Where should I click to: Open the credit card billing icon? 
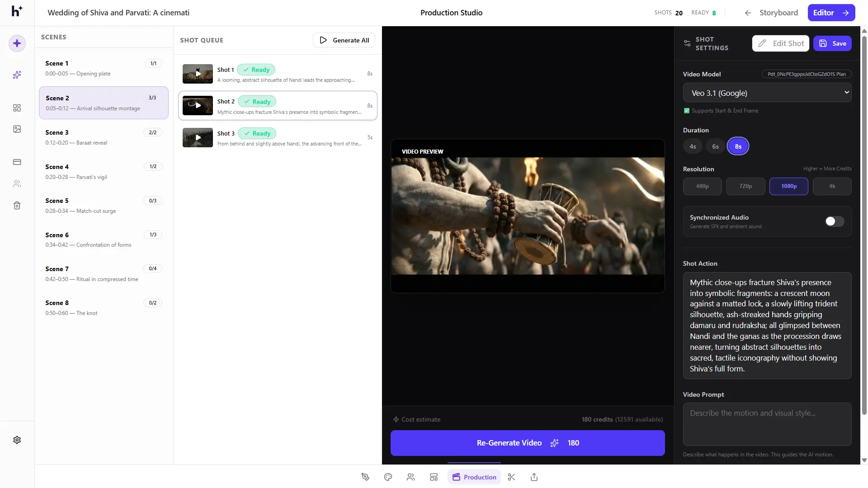click(x=17, y=162)
